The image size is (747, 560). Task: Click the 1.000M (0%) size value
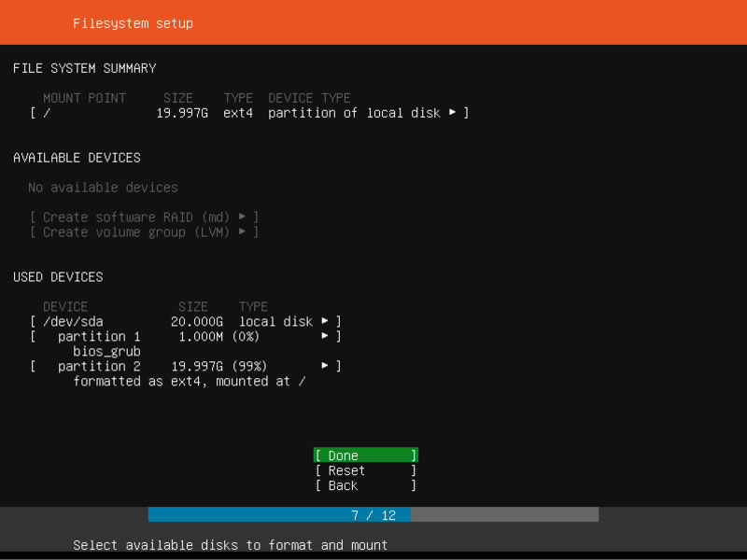(219, 336)
